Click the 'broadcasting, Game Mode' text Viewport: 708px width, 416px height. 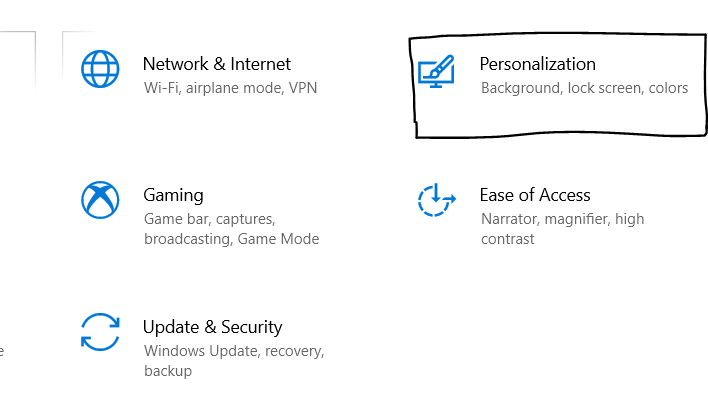tap(231, 239)
